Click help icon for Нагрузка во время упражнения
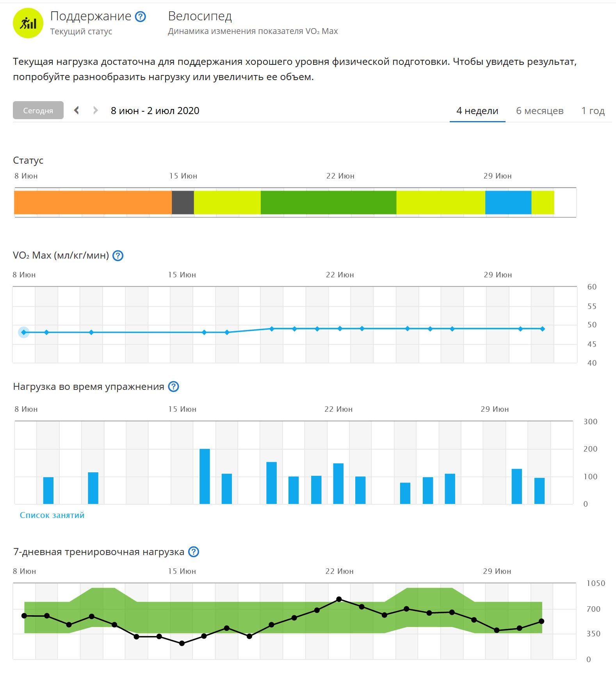 tap(173, 387)
